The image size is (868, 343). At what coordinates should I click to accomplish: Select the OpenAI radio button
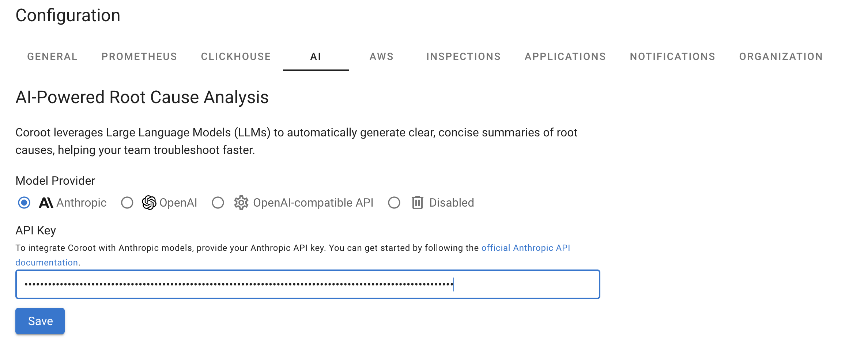pos(127,203)
